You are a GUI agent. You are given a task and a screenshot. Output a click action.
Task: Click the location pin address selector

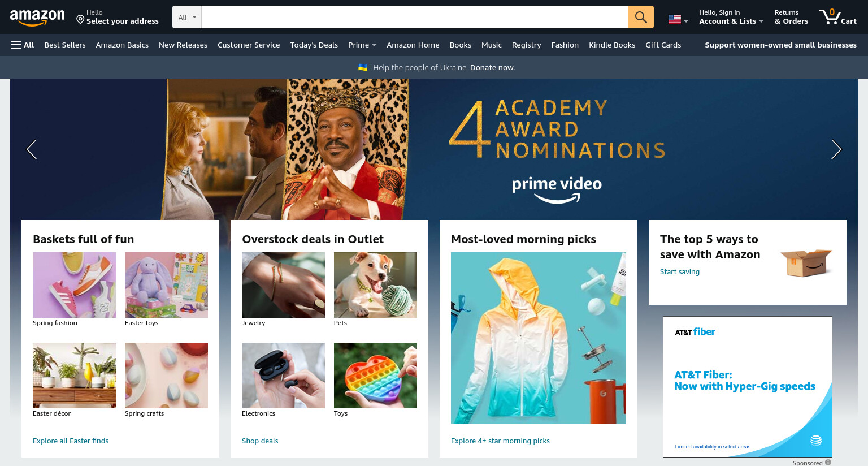point(118,17)
